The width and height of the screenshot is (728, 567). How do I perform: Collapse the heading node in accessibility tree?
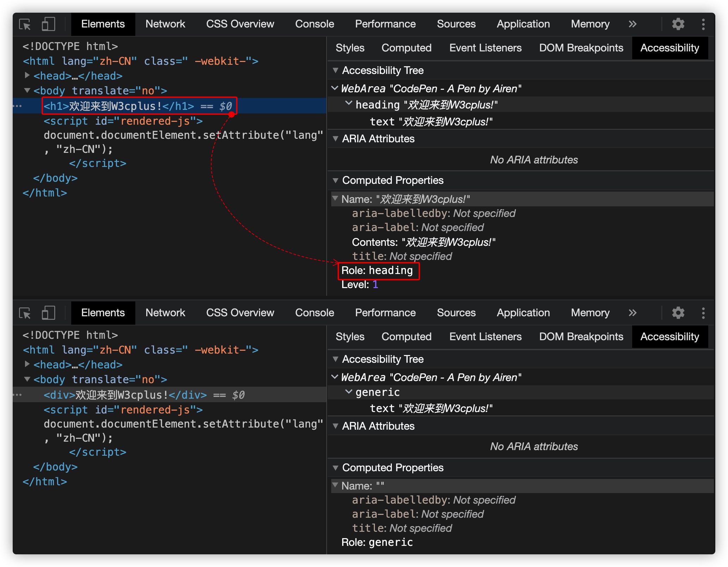coord(349,104)
